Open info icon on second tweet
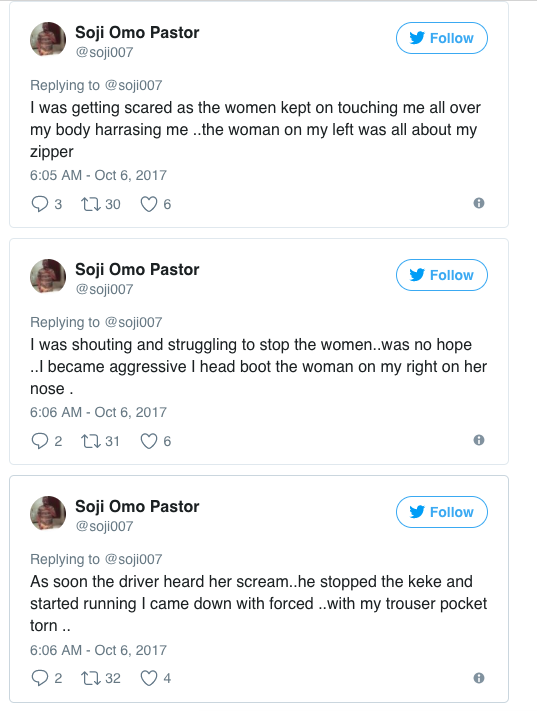This screenshot has width=537, height=711. pyautogui.click(x=479, y=440)
